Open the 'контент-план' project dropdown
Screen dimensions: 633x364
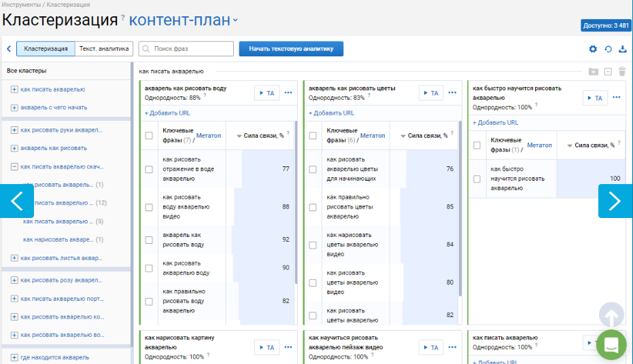(x=184, y=20)
